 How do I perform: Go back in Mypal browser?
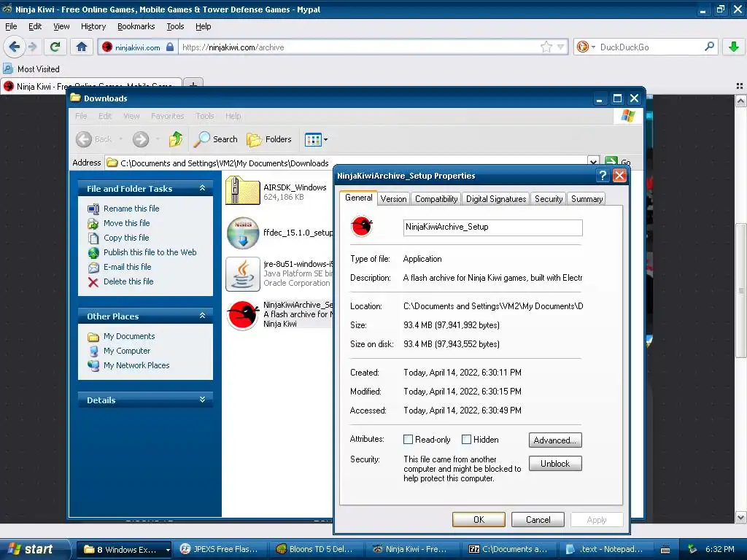tap(14, 47)
